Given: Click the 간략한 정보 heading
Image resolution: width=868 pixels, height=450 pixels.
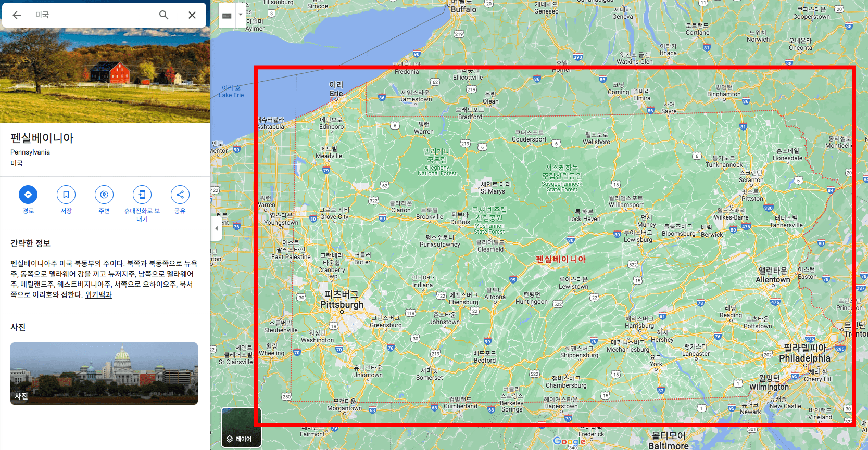Looking at the screenshot, I should 30,243.
